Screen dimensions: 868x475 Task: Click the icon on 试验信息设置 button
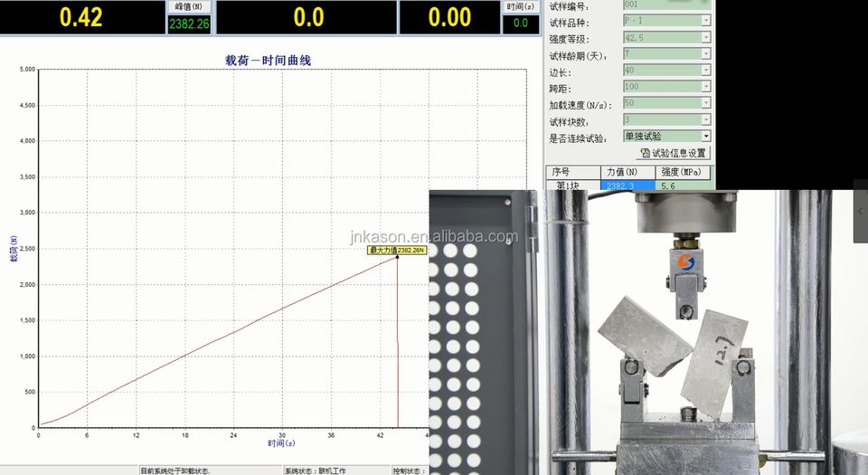(646, 153)
